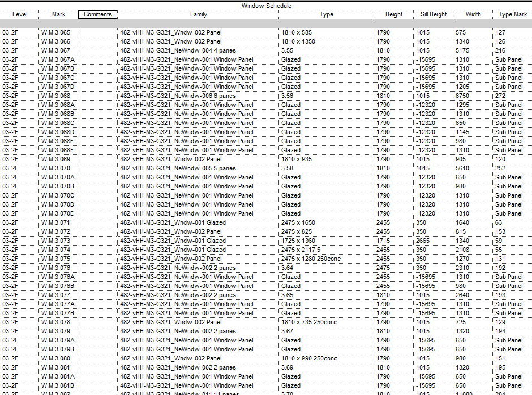Image resolution: width=532 pixels, height=395 pixels.
Task: Select mark cell W.M.3.070E
Action: click(58, 213)
